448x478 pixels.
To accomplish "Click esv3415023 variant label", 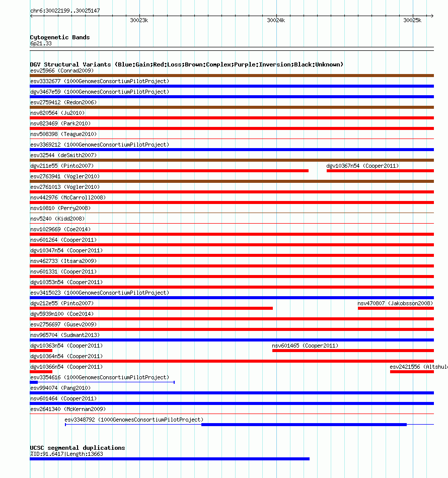I will click(100, 293).
